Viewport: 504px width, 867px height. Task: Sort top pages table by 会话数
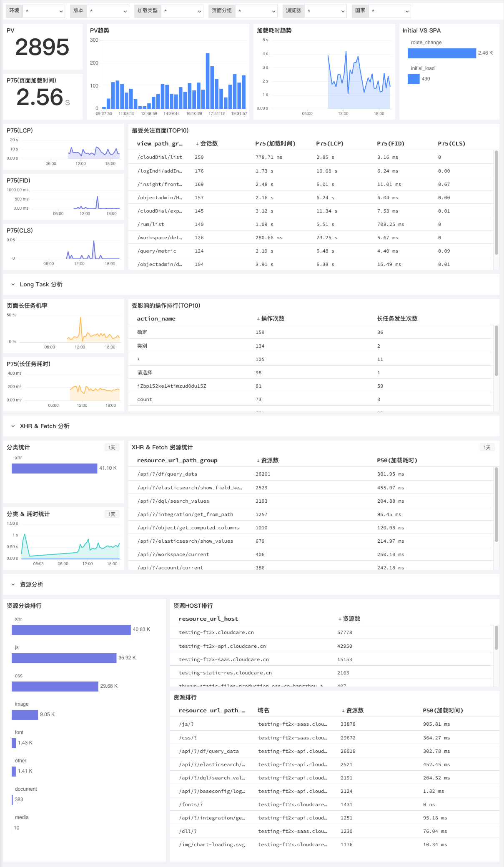tap(207, 143)
